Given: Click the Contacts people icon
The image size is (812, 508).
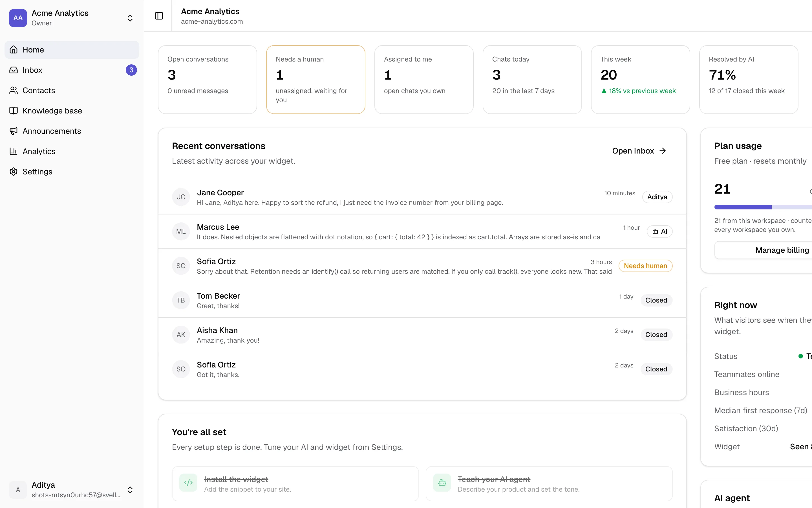Looking at the screenshot, I should [14, 90].
